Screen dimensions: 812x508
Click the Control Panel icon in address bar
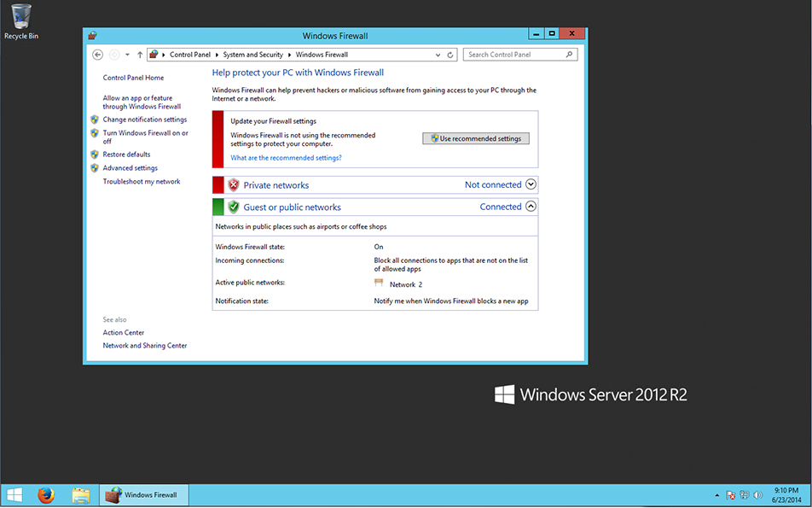[154, 54]
